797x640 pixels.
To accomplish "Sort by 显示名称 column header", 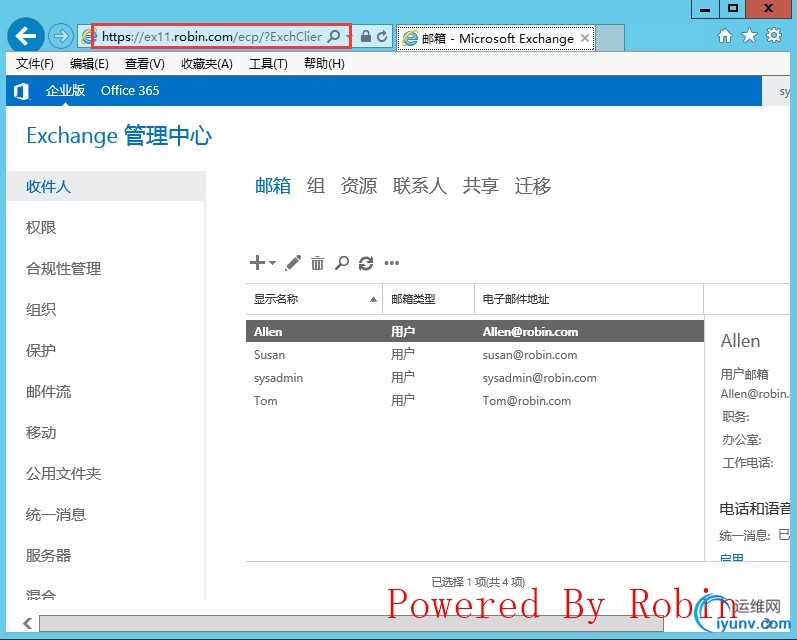I will point(314,299).
